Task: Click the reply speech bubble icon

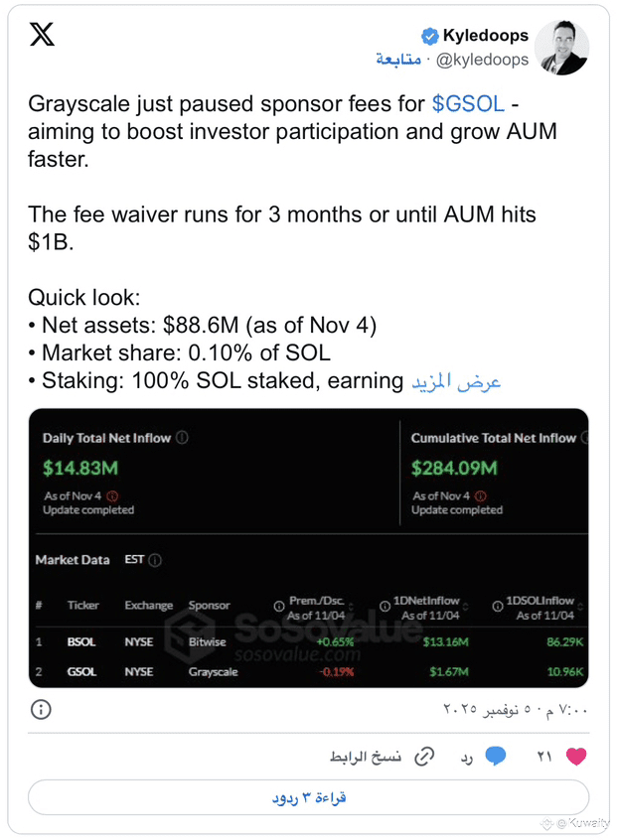Action: (x=495, y=757)
